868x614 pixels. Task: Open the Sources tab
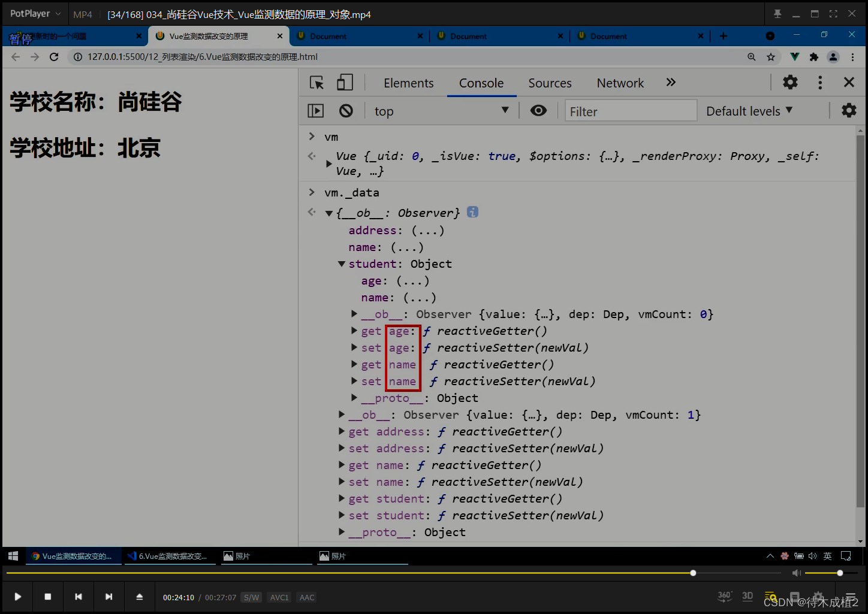(550, 83)
